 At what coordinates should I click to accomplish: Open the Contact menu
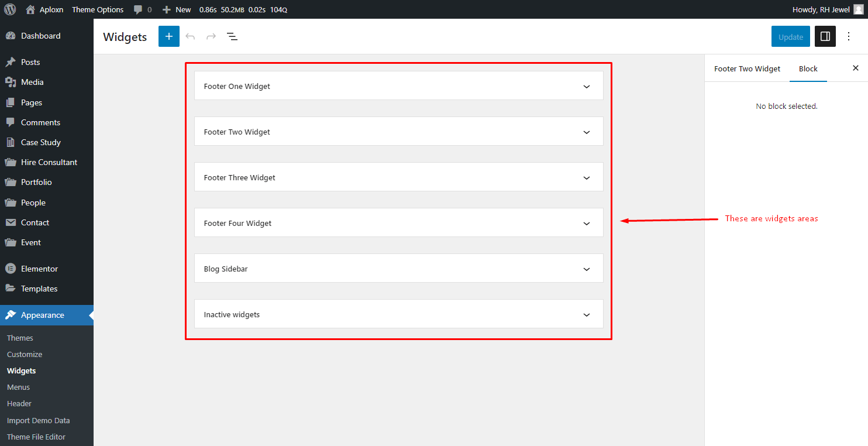click(x=47, y=222)
